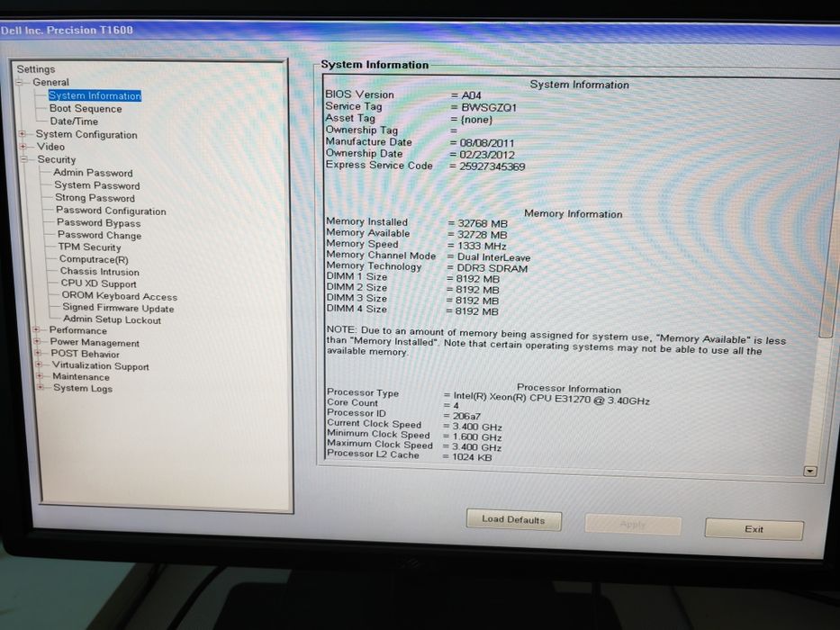Viewport: 840px width, 630px height.
Task: Open the Boot Sequence setting
Action: 86,108
